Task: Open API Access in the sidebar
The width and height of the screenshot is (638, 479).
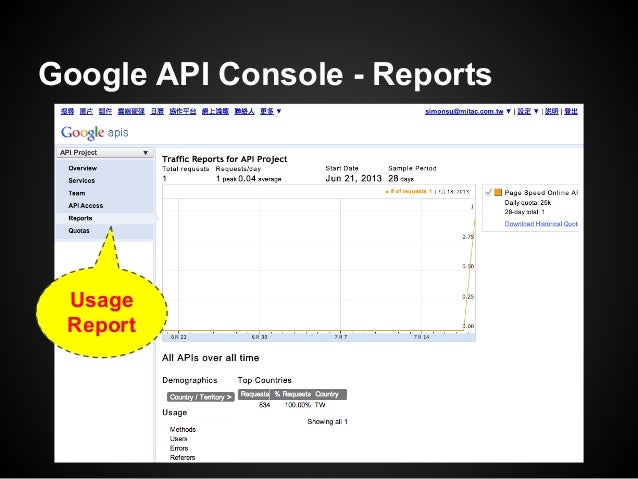Action: click(85, 206)
